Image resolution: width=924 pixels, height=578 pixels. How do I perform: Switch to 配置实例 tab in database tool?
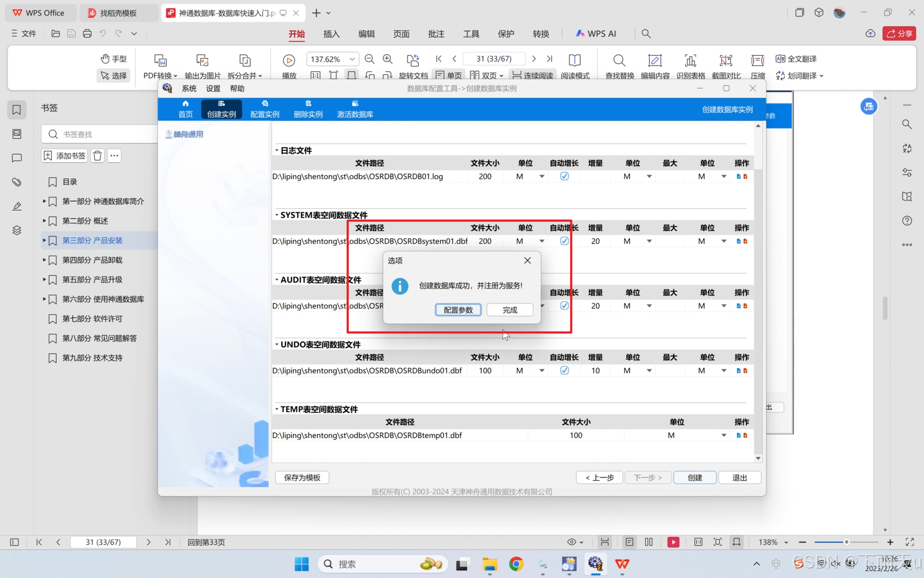point(265,109)
